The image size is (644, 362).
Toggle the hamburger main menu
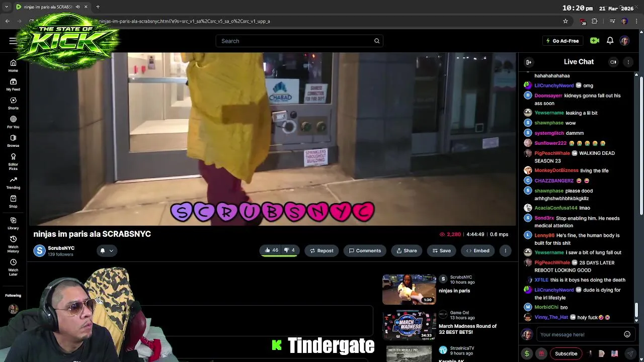tap(13, 41)
